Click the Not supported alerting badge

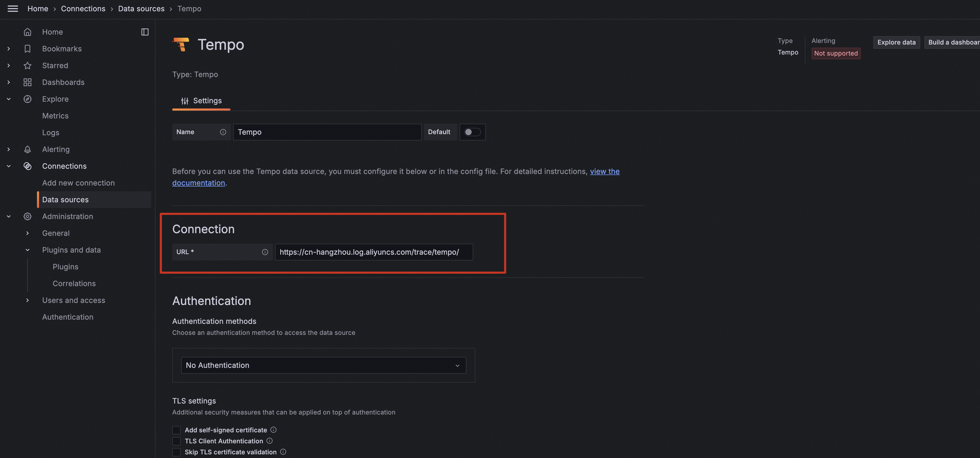coord(836,53)
